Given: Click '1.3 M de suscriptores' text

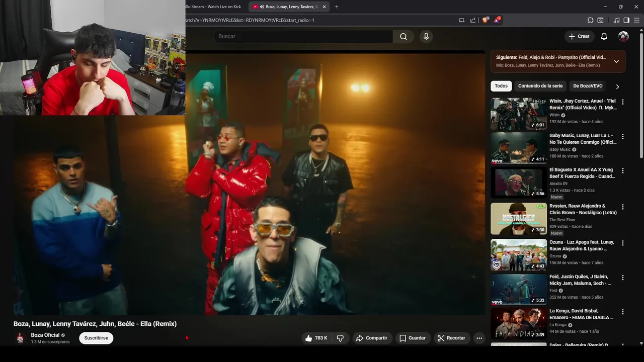Looking at the screenshot, I should (x=50, y=342).
